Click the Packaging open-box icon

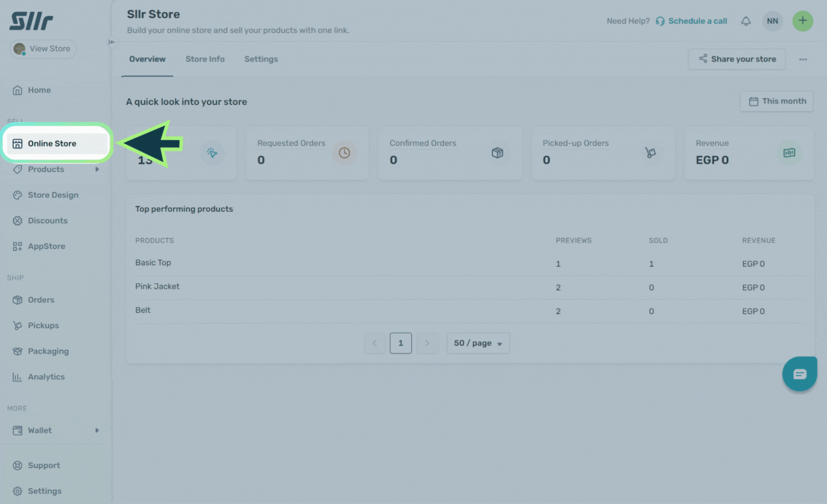(x=18, y=351)
